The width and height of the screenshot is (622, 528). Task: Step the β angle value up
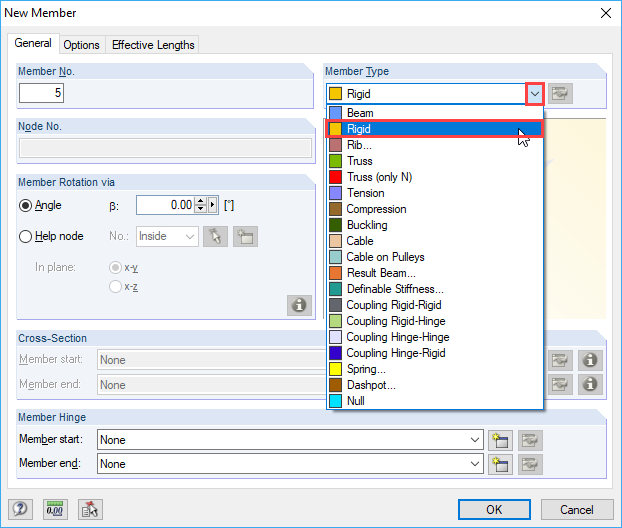201,201
